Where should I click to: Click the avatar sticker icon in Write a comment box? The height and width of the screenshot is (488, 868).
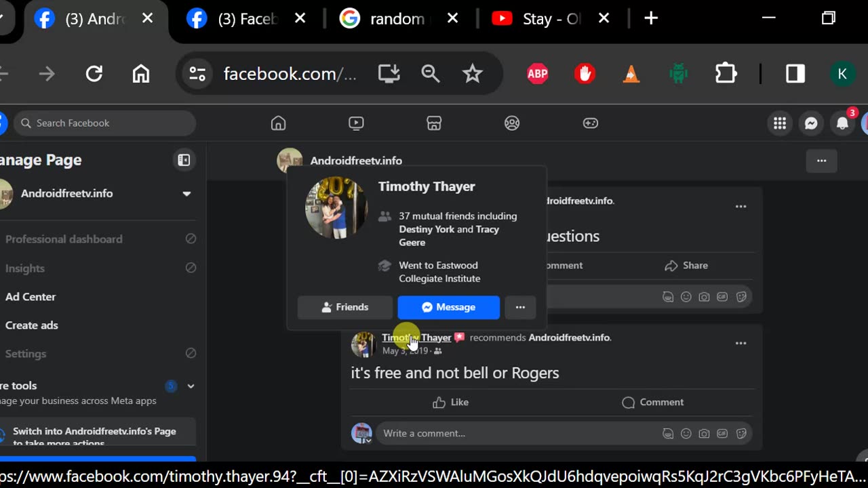coord(667,433)
